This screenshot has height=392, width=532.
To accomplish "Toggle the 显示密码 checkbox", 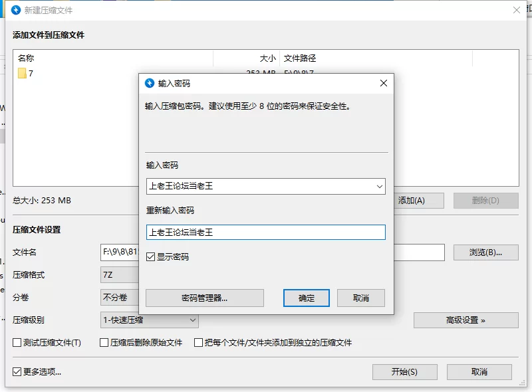I will [x=151, y=256].
